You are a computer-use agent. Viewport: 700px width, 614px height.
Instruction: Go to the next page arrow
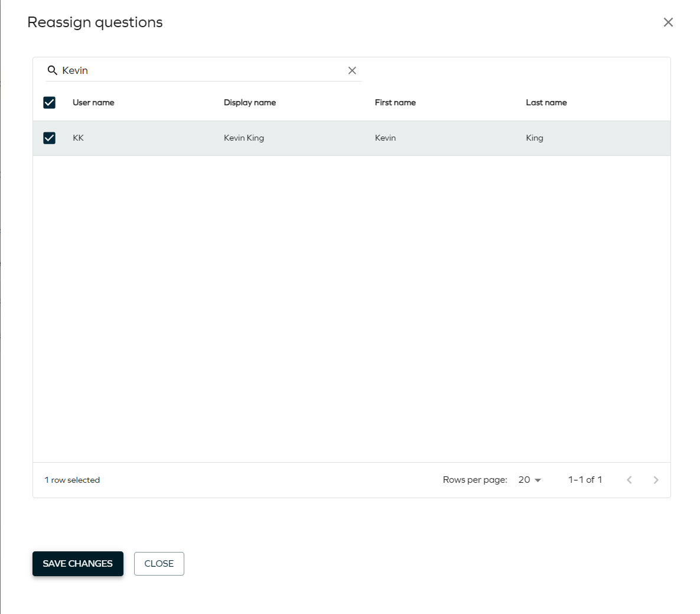[656, 480]
